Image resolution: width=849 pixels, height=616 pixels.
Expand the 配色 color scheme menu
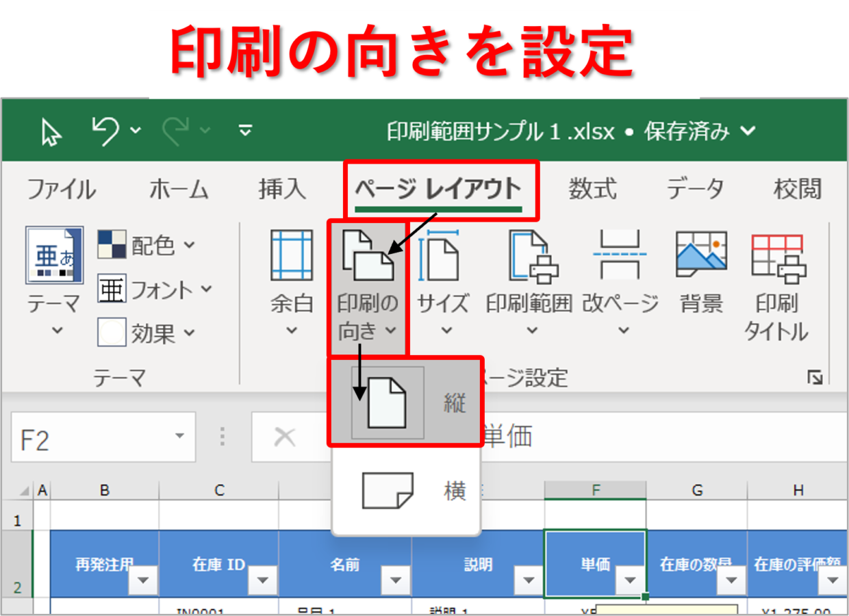tap(147, 245)
